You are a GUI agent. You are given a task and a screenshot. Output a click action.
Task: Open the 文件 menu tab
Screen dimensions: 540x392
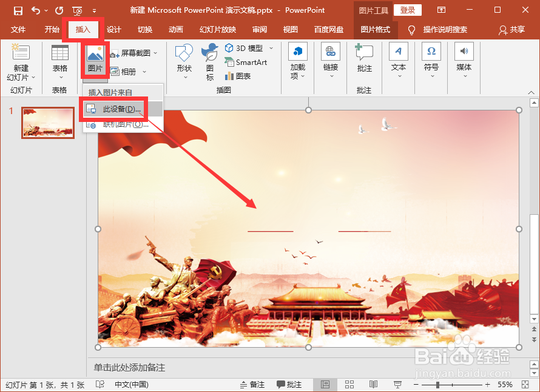coord(18,30)
